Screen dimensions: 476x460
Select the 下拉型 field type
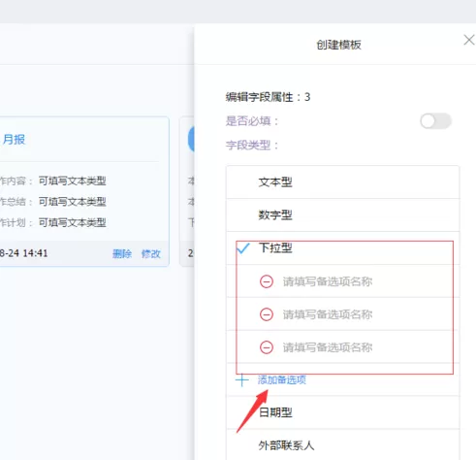342,248
